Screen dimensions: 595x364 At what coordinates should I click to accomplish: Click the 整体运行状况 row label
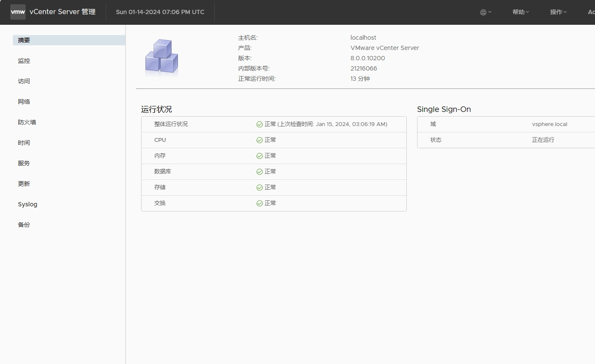click(171, 124)
